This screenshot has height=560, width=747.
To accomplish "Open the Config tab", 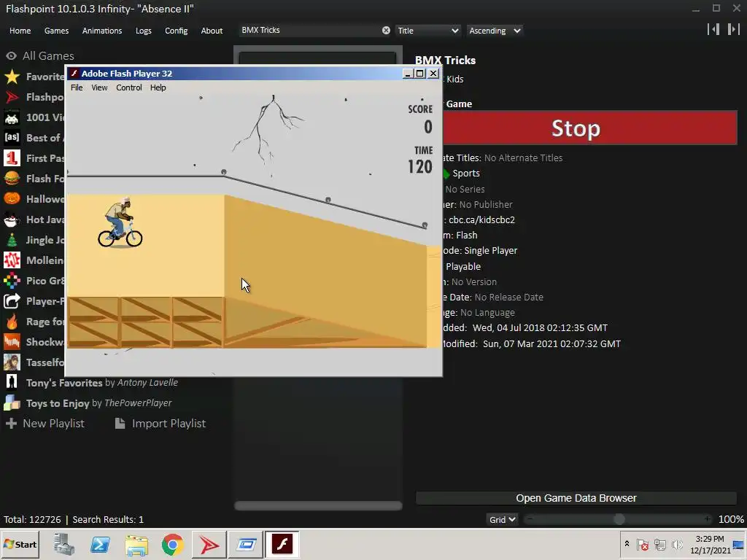I will (177, 31).
